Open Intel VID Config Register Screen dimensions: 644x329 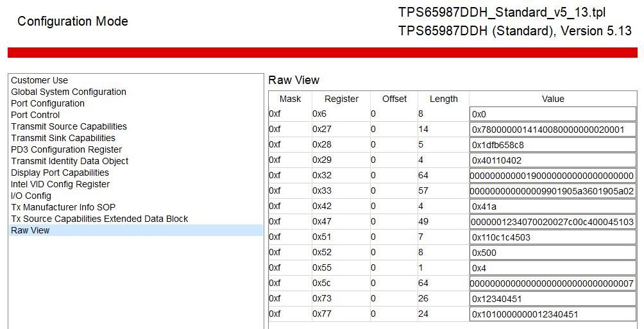(135, 183)
